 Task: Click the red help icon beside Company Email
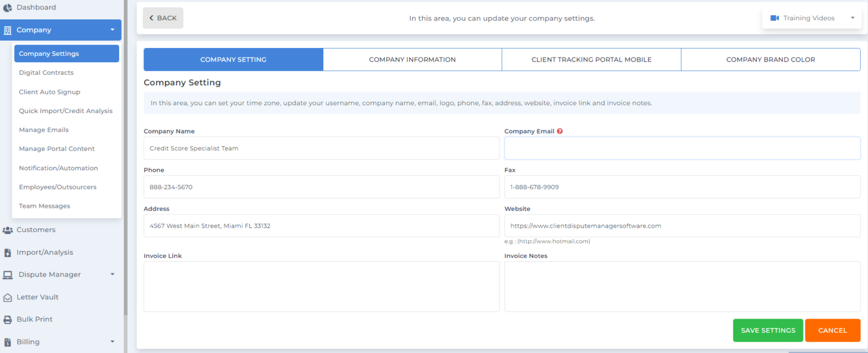click(x=559, y=130)
